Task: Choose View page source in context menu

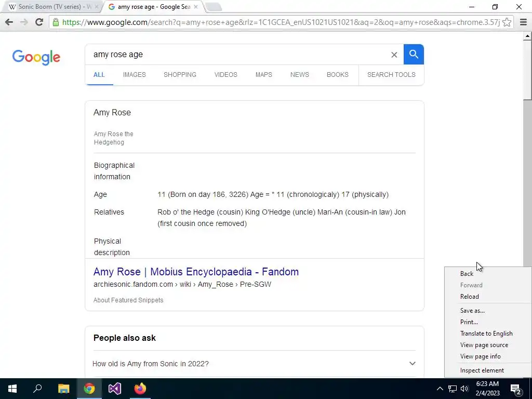Action: (484, 345)
